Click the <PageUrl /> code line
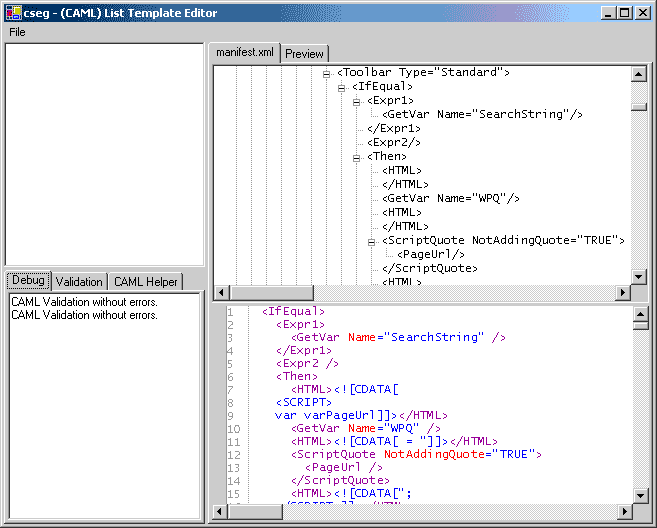657x528 pixels. [x=344, y=467]
